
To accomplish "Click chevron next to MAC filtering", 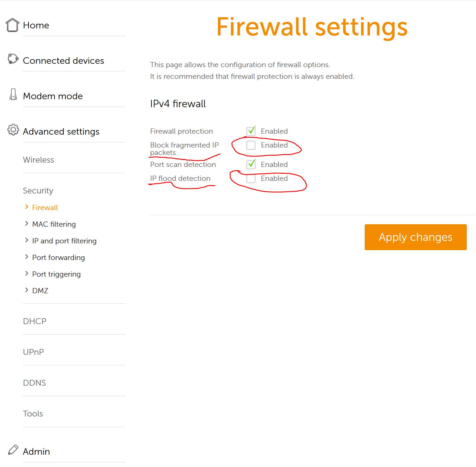I will (27, 224).
